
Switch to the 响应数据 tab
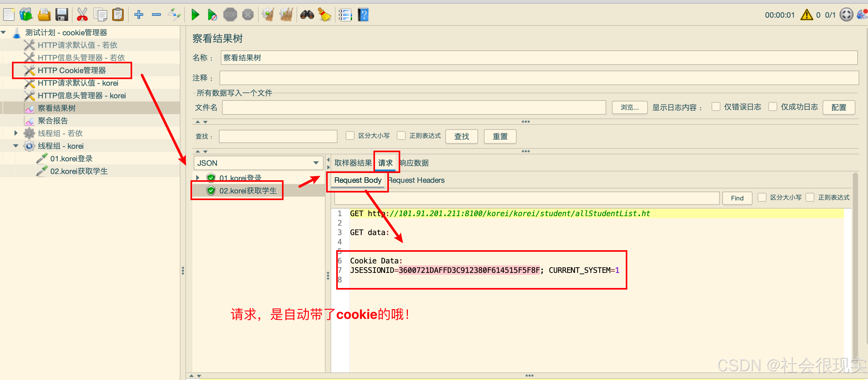click(x=414, y=163)
